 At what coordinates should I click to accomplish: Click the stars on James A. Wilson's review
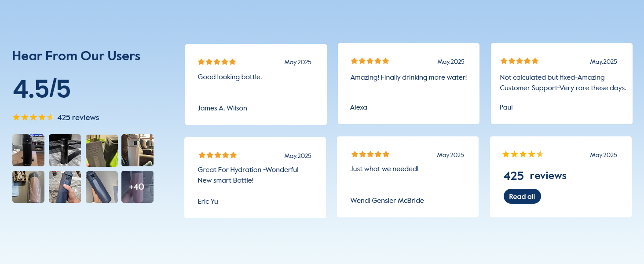[x=217, y=62]
